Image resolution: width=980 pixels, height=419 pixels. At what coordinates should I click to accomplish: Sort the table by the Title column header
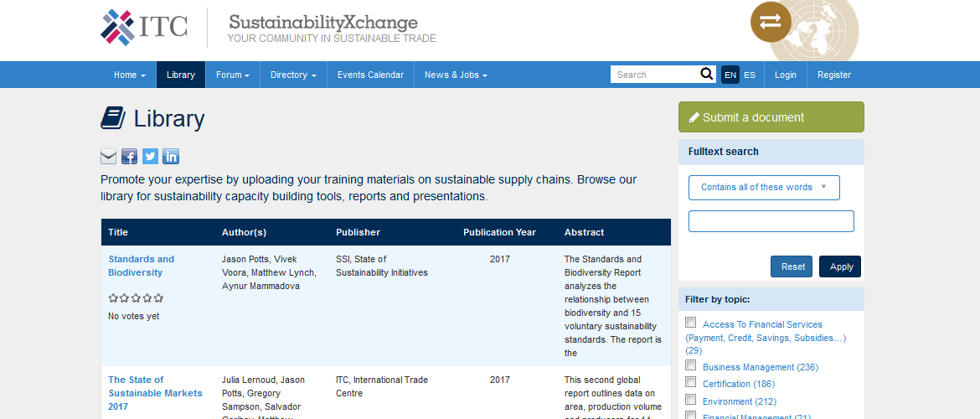click(x=118, y=232)
